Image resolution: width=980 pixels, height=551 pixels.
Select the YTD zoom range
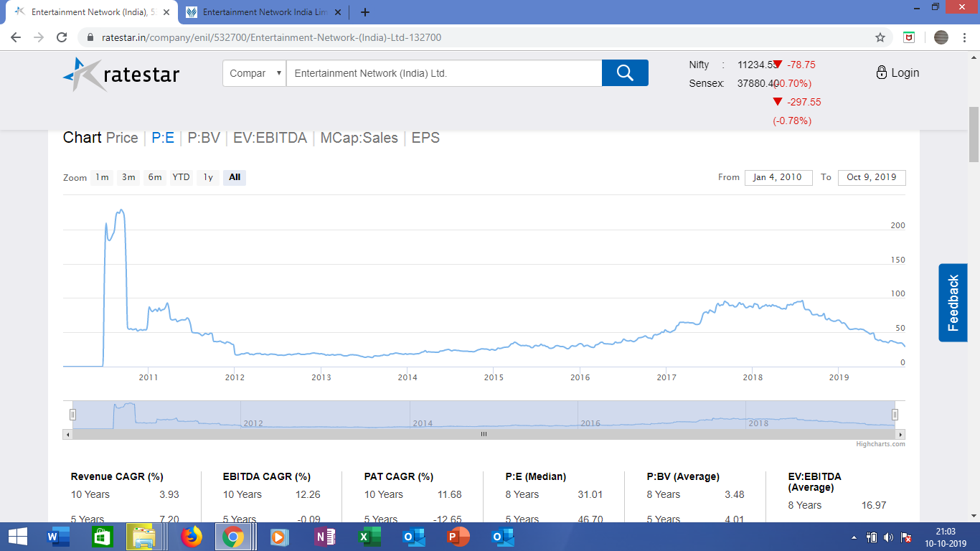(x=181, y=177)
